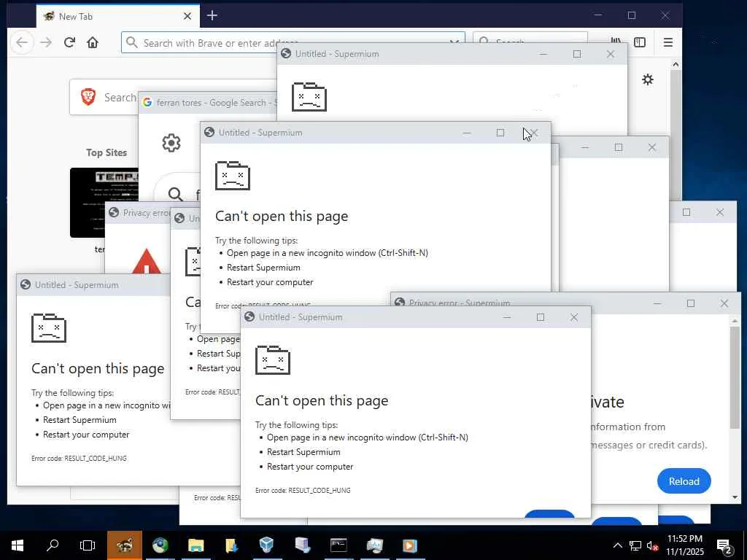
Task: Open the notification center icon
Action: (x=724, y=545)
